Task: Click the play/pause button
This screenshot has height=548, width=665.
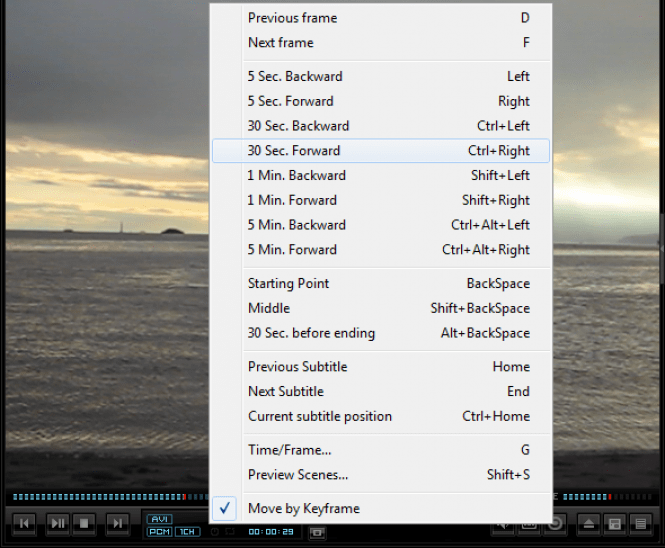Action: tap(58, 523)
